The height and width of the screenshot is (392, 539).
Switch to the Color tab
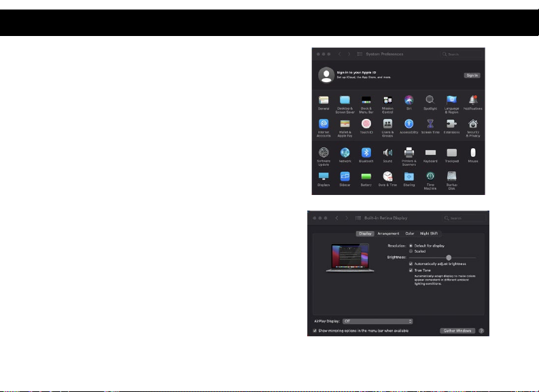point(409,233)
